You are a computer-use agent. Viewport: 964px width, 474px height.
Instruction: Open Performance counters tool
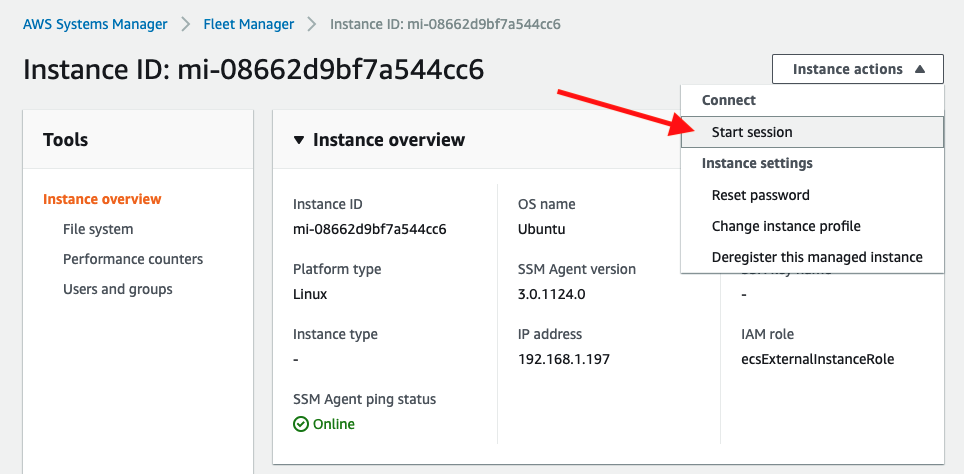[133, 259]
